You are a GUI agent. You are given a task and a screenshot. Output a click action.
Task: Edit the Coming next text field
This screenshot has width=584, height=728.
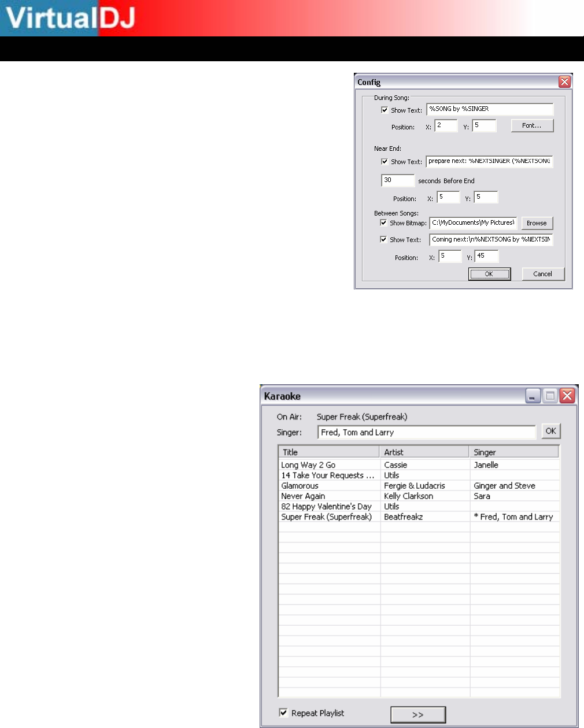491,239
